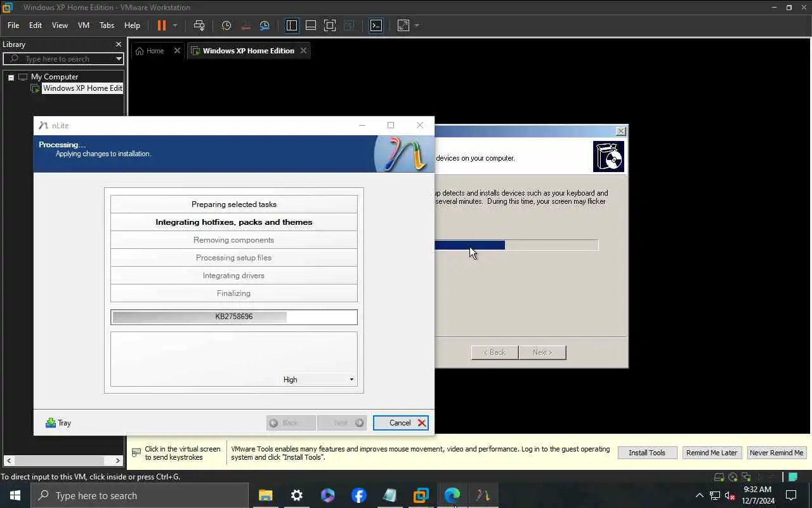Open the snapshot manager
Viewport: 812px width, 508px height.
tap(265, 25)
